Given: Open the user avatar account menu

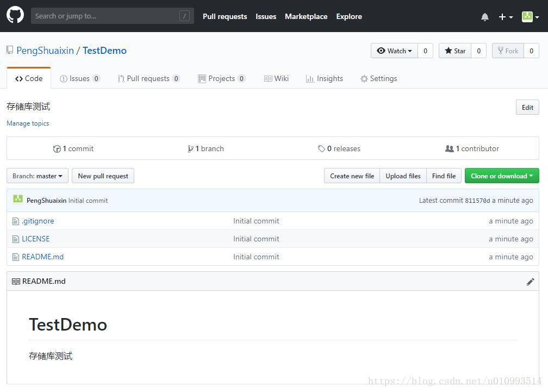Looking at the screenshot, I should (530, 16).
